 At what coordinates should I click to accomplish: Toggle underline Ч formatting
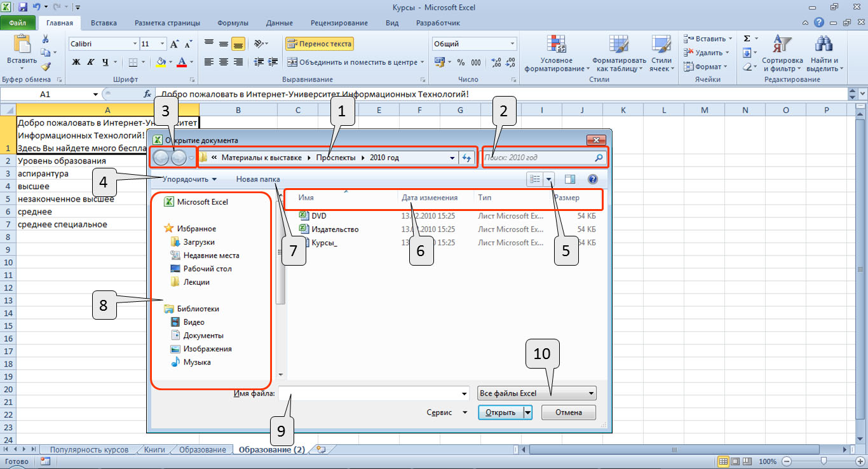coord(105,62)
